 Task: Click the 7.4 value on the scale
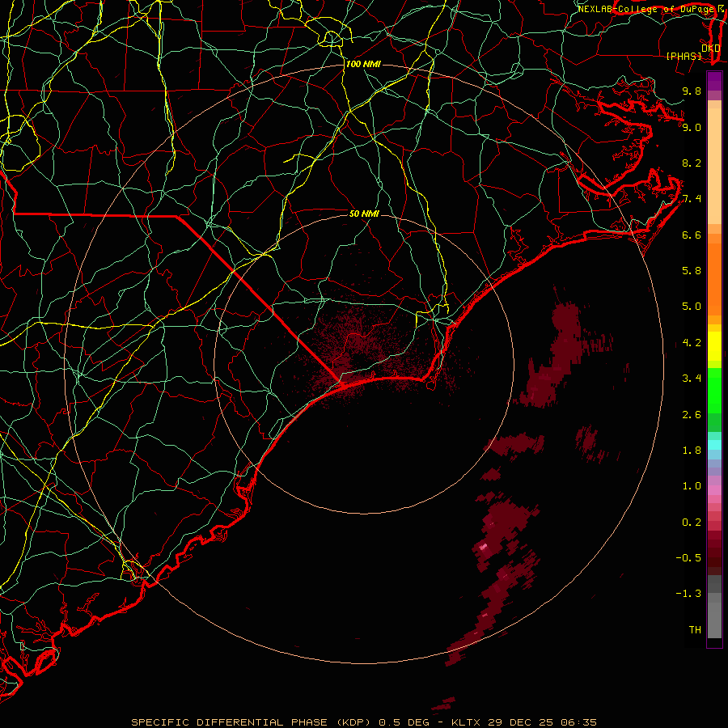692,199
